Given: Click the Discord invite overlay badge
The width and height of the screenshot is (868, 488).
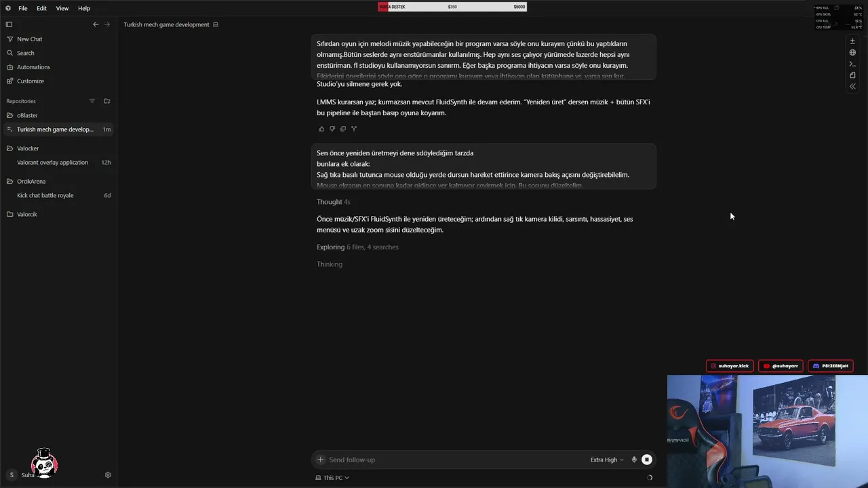Looking at the screenshot, I should click(x=831, y=366).
